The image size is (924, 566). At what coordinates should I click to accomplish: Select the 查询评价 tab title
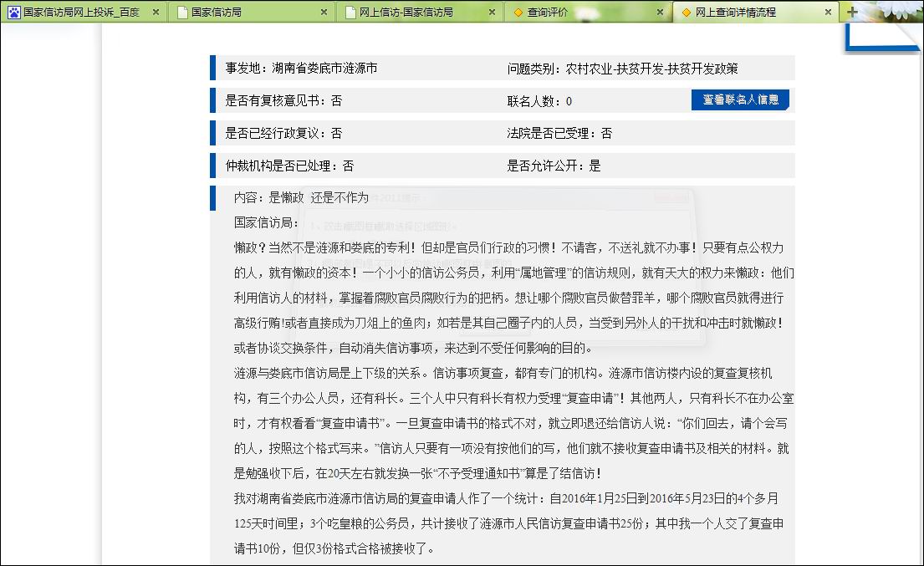click(x=548, y=13)
